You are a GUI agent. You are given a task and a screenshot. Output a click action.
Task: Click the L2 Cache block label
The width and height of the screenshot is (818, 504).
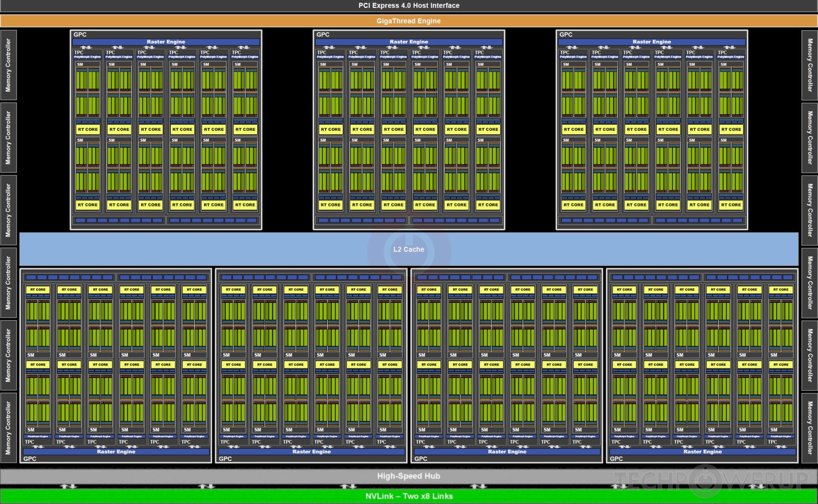[409, 249]
